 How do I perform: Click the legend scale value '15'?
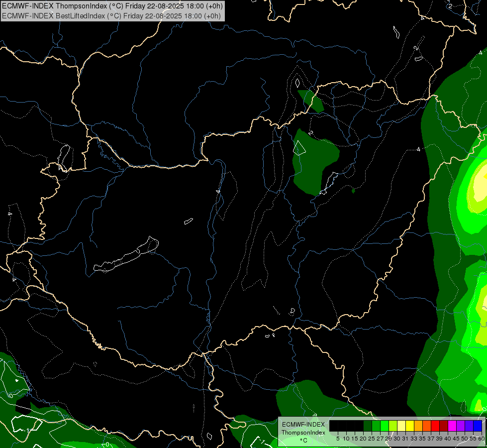click(x=355, y=439)
